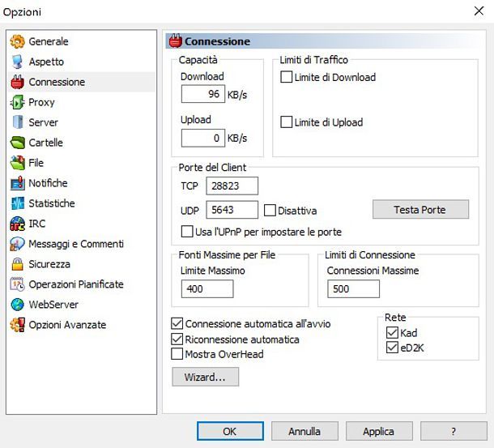Click the UDP port field
Image resolution: width=494 pixels, height=448 pixels.
232,210
